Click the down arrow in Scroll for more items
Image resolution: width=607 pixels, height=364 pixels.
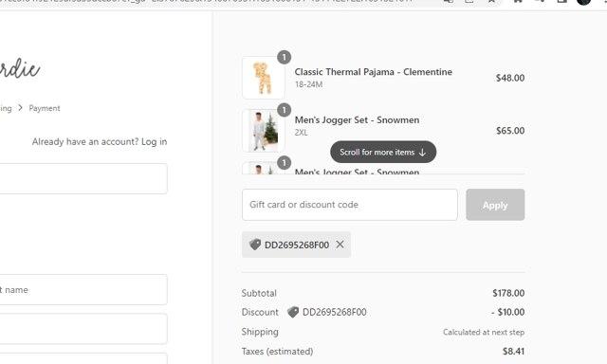click(422, 152)
